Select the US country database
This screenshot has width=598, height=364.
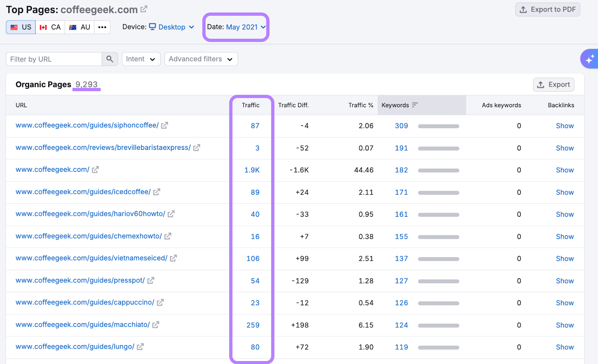(x=21, y=27)
